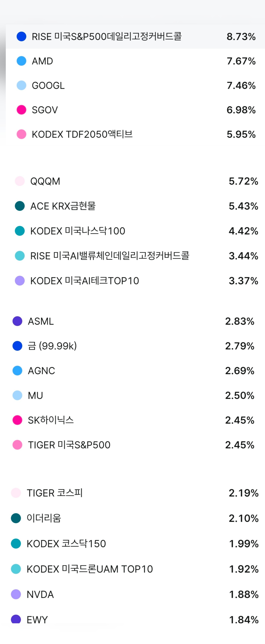Viewport: 265px width, 644px height.
Task: Click the dark teal dot beside ACE KRX금현물
Action: [x=20, y=206]
